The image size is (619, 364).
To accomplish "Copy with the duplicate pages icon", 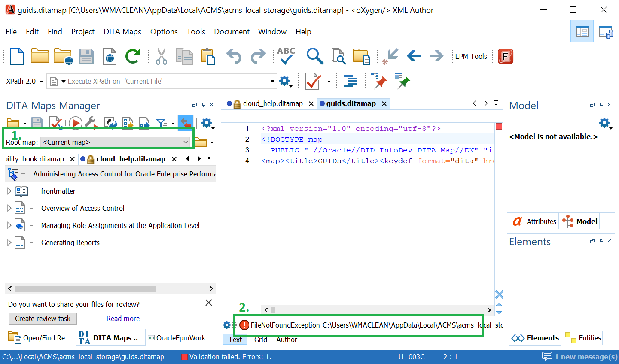I will point(184,56).
